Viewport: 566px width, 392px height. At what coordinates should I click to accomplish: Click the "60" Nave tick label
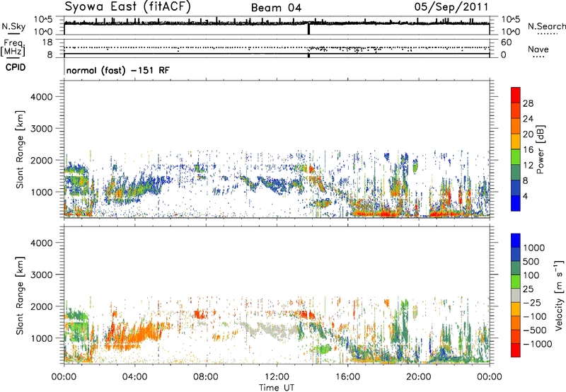506,42
